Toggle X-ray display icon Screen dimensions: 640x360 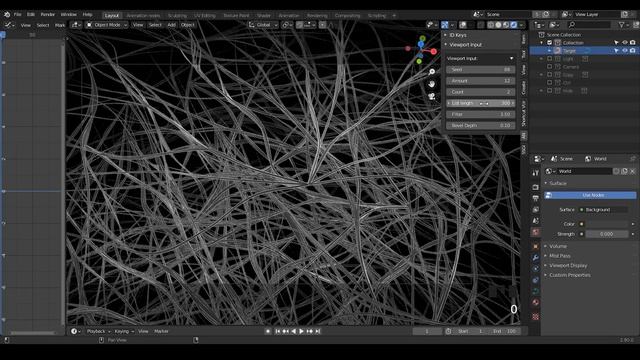pyautogui.click(x=481, y=25)
